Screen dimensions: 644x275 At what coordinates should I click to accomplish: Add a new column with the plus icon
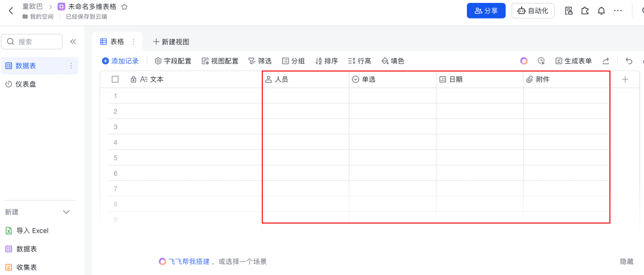[625, 79]
